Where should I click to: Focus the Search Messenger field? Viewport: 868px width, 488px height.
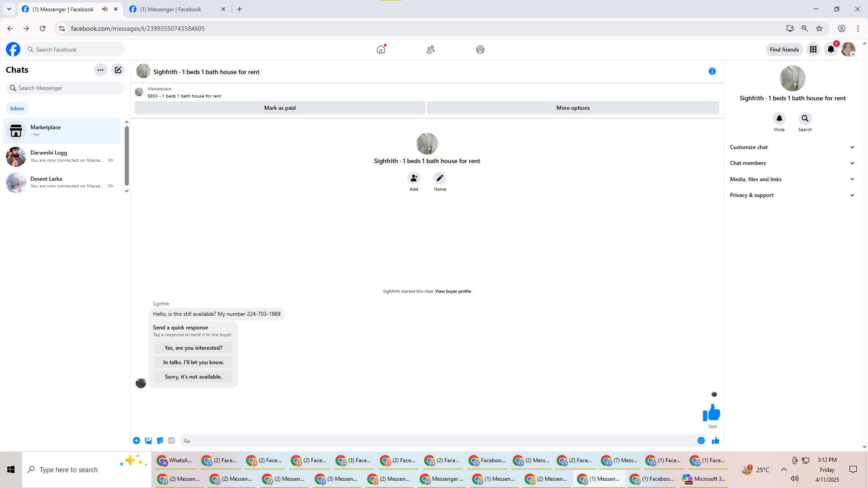tap(65, 88)
